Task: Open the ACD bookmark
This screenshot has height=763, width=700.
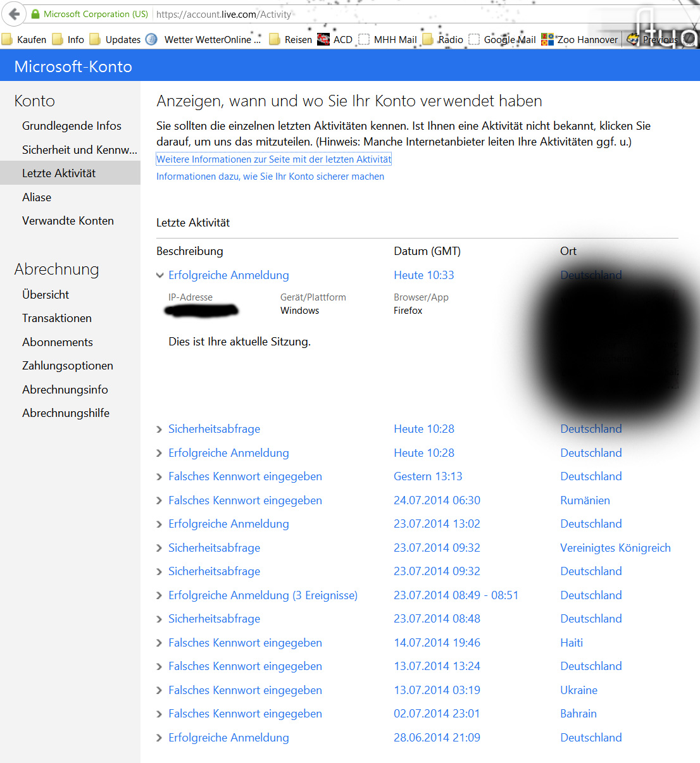Action: point(335,39)
